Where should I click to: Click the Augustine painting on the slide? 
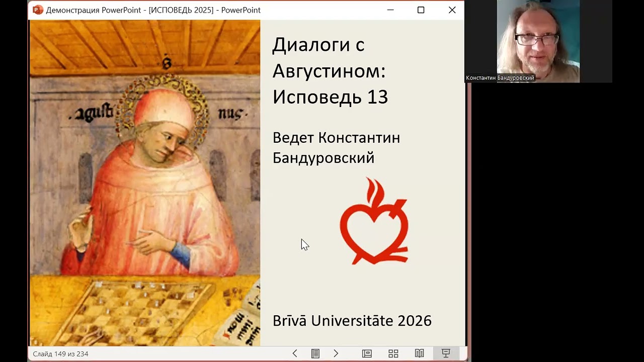pos(145,183)
